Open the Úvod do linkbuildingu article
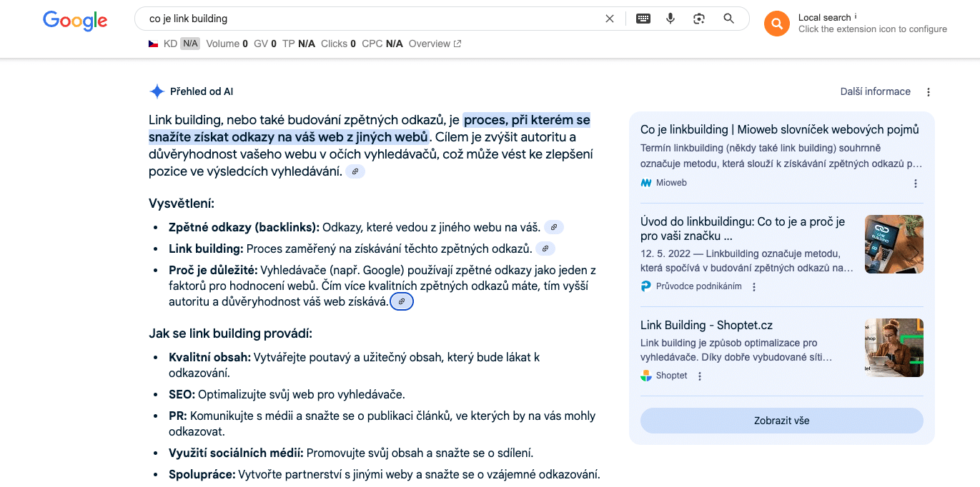Image resolution: width=980 pixels, height=487 pixels. [x=741, y=229]
